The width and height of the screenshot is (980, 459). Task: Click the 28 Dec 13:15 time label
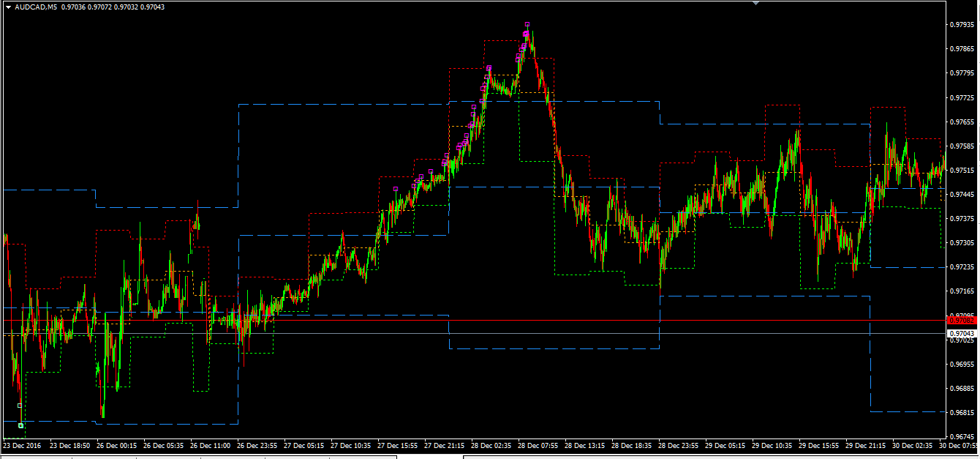[584, 445]
